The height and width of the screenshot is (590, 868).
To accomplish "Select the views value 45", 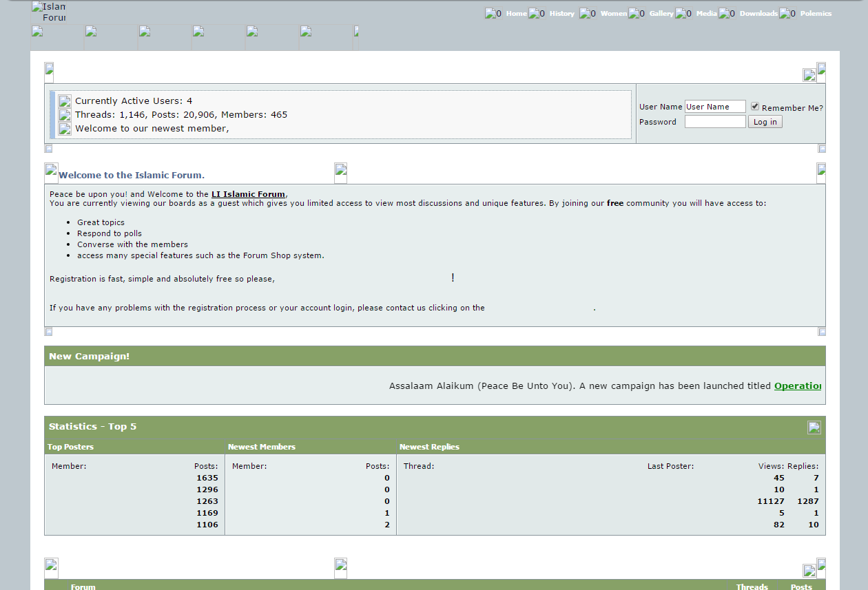I will (779, 478).
